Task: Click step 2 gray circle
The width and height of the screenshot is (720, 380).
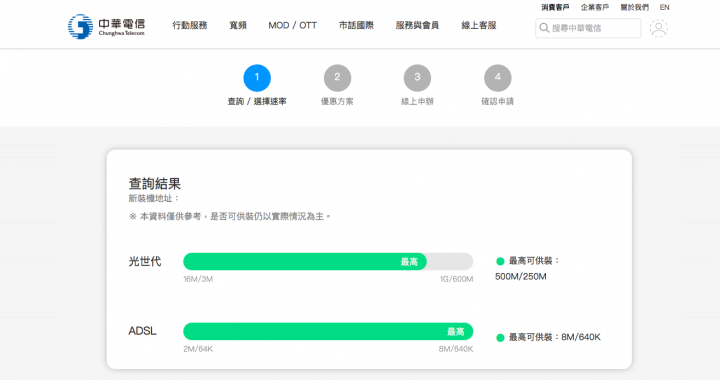Action: (x=337, y=78)
